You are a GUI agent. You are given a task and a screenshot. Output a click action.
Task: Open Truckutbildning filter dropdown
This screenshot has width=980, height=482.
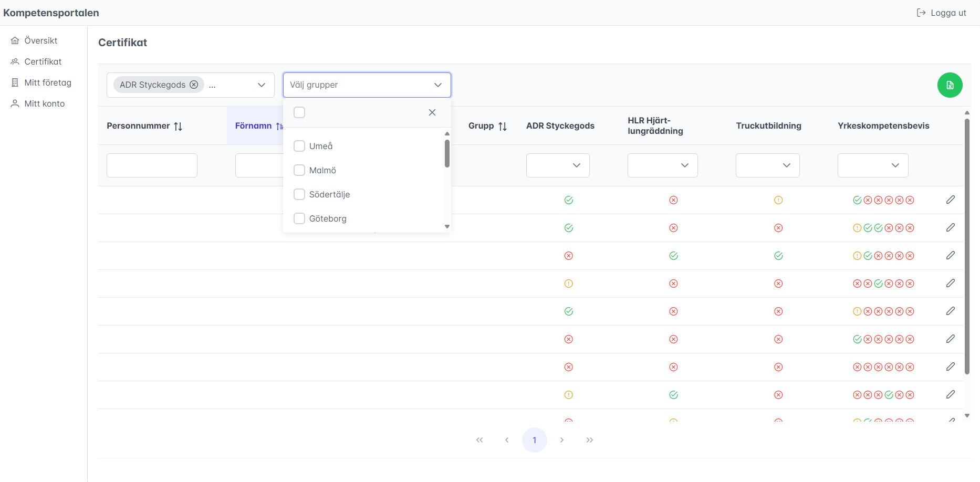pos(768,165)
